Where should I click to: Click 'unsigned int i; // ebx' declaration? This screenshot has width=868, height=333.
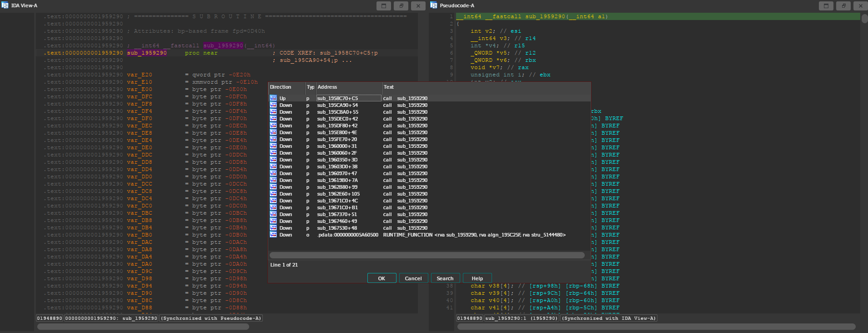(x=511, y=75)
